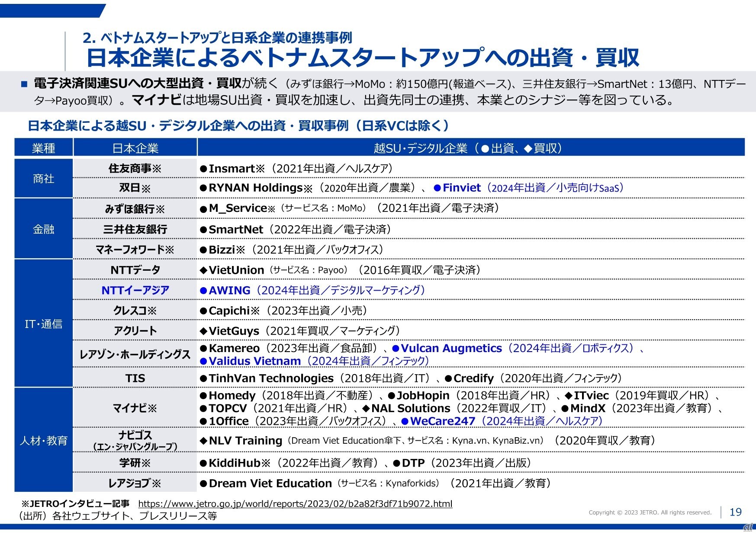756x535 pixels.
Task: Select the 'IT･通信' category cell
Action: tap(44, 324)
